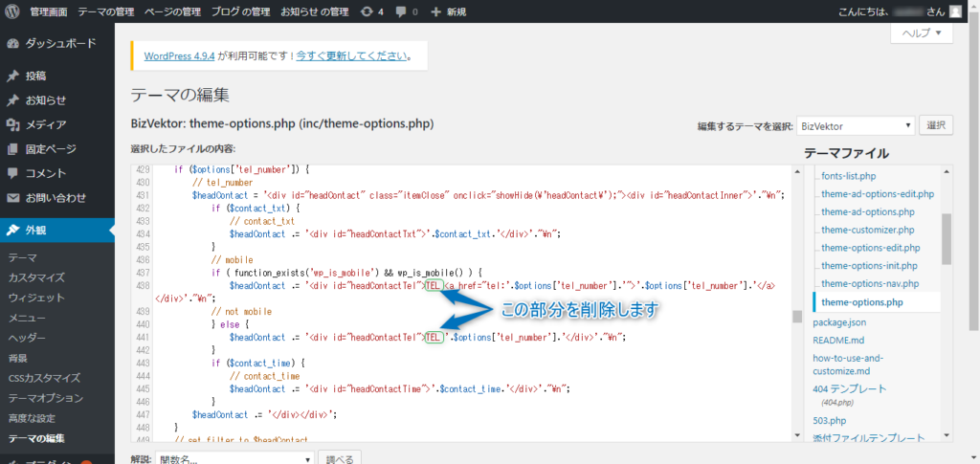Click the 外観 brush icon
Viewport: 980px width, 464px height.
click(x=13, y=230)
